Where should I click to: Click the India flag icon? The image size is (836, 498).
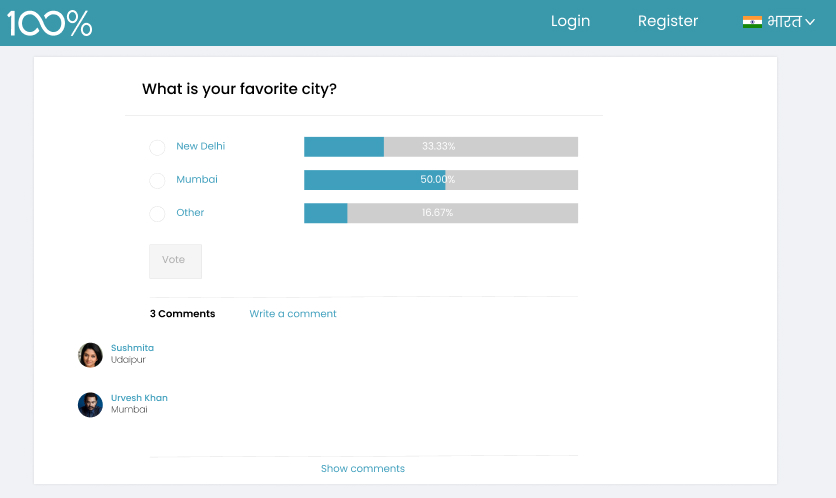(752, 22)
